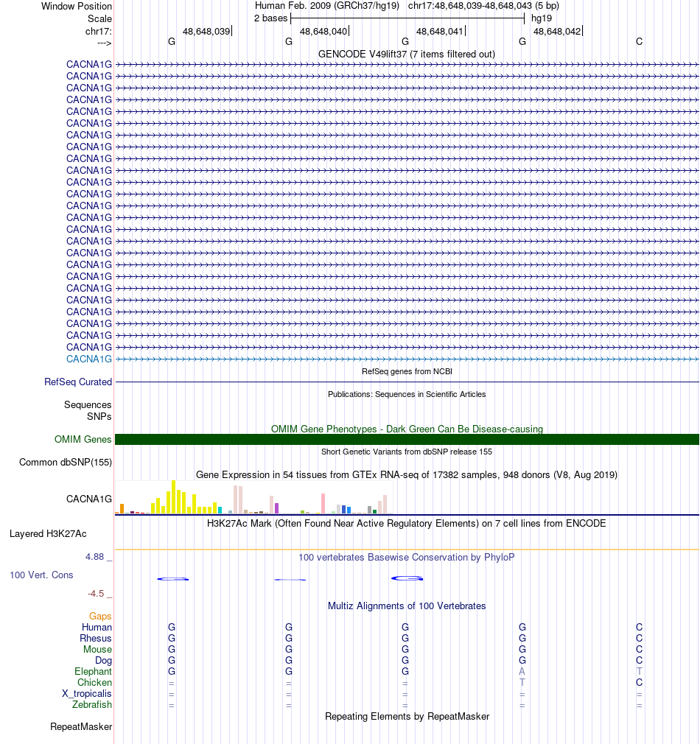Select the Chicken alignment row label
This screenshot has width=700, height=744.
coord(94,682)
